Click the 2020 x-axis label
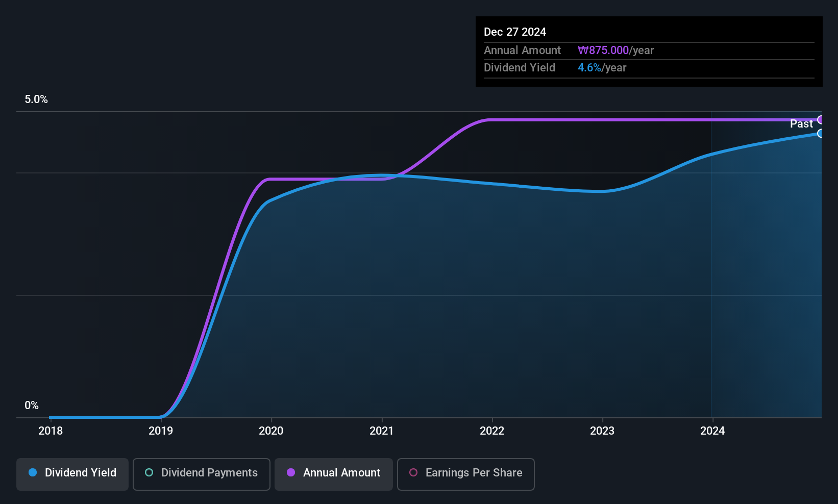 point(271,431)
